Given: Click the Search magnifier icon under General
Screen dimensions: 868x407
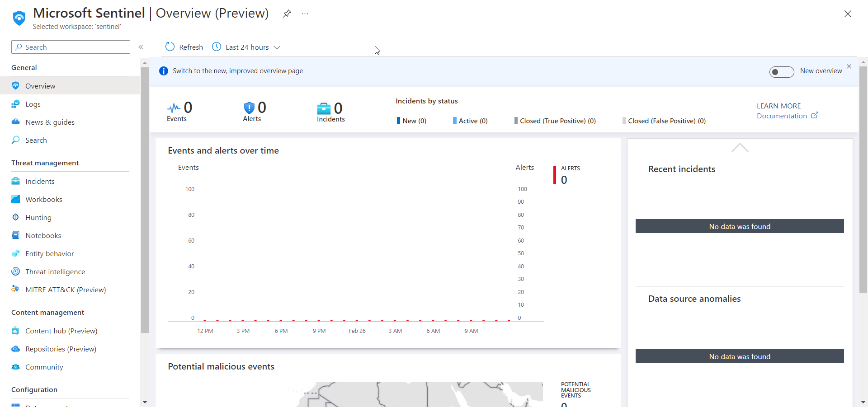Looking at the screenshot, I should click(16, 140).
